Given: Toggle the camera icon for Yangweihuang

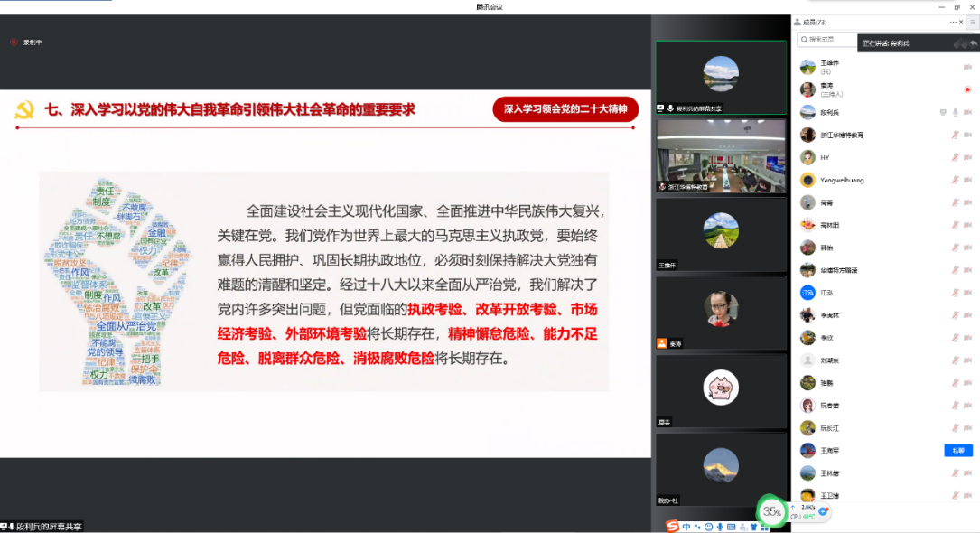Looking at the screenshot, I should [x=967, y=180].
